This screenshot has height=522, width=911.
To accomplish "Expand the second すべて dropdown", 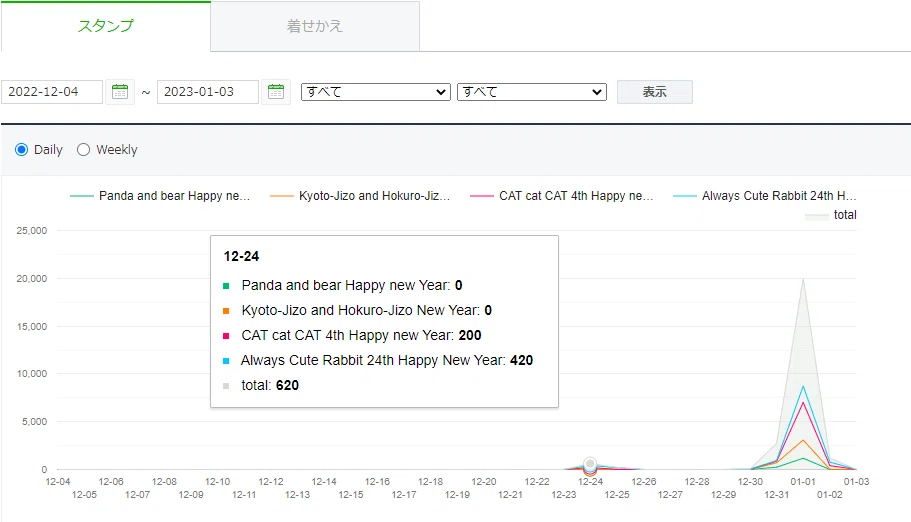I will (532, 92).
